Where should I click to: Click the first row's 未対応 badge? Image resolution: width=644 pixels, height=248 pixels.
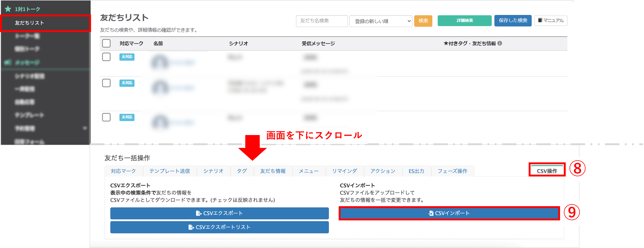click(x=127, y=57)
